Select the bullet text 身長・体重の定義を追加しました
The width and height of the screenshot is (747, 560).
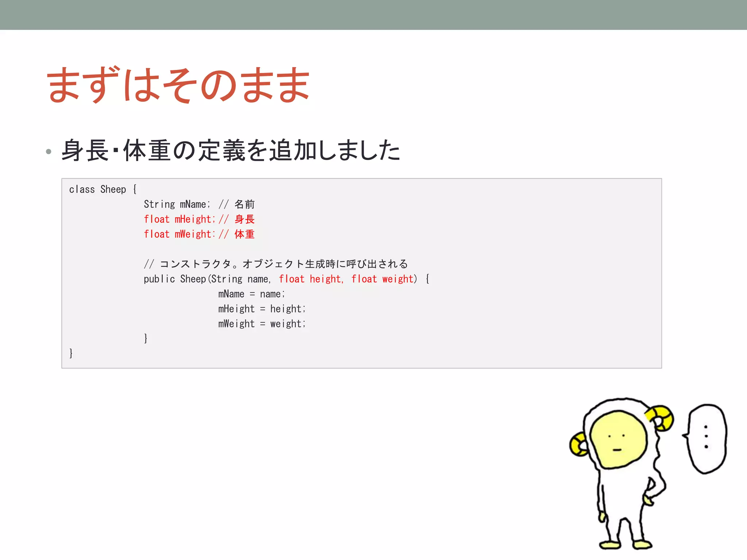231,150
